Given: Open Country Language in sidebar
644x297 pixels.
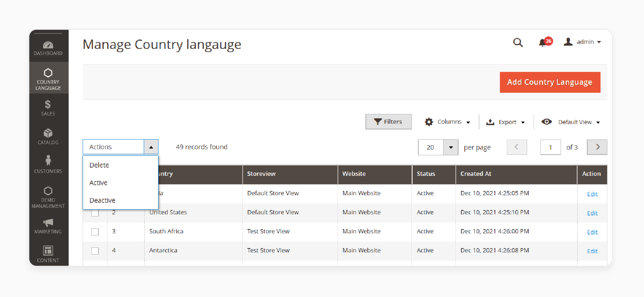Looking at the screenshot, I should pos(48,78).
